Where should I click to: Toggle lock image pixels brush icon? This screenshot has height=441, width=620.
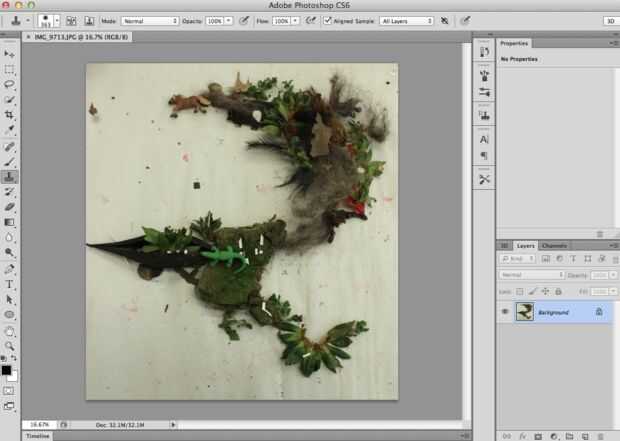(533, 291)
